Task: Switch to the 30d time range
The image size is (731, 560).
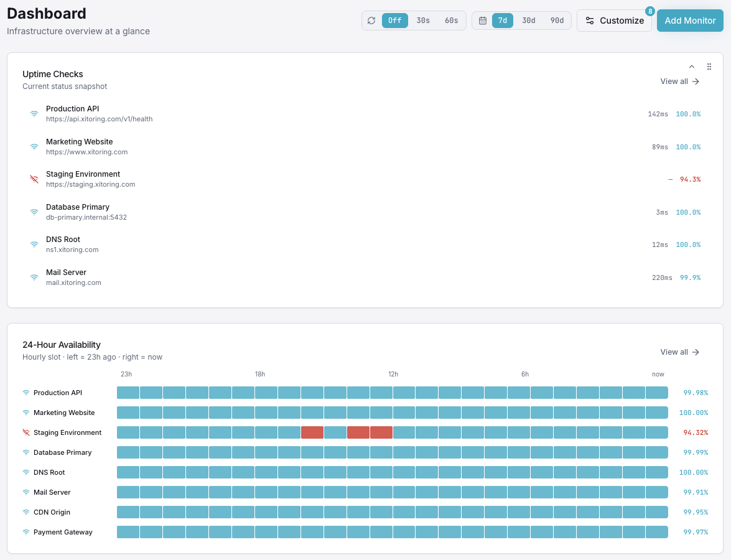Action: 528,20
